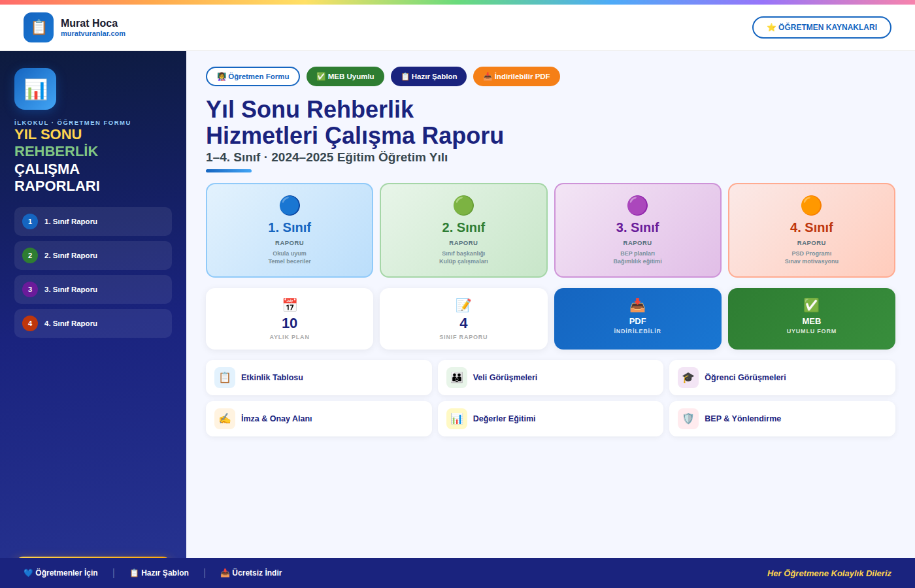Open the Etkinlik Tablosu label
The image size is (915, 588).
(272, 378)
